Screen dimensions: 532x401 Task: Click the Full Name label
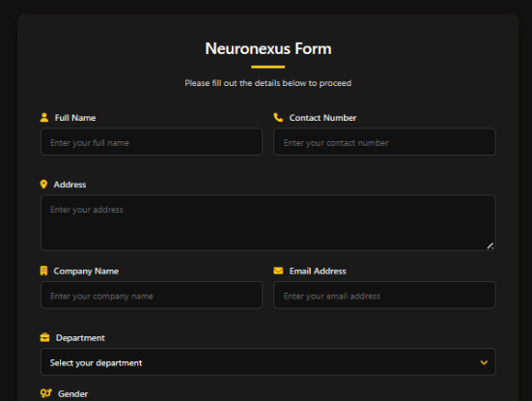click(x=75, y=118)
